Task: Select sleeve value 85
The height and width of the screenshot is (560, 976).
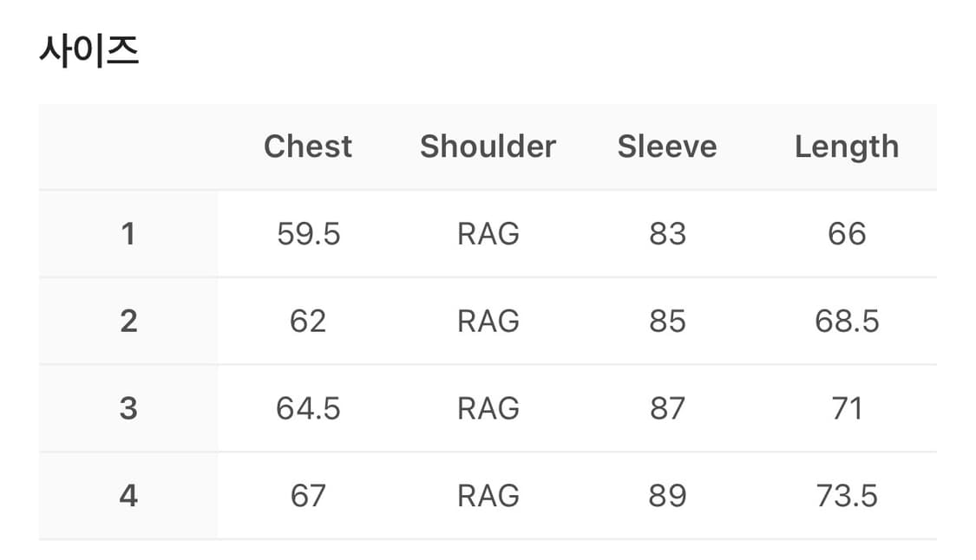Action: tap(667, 322)
